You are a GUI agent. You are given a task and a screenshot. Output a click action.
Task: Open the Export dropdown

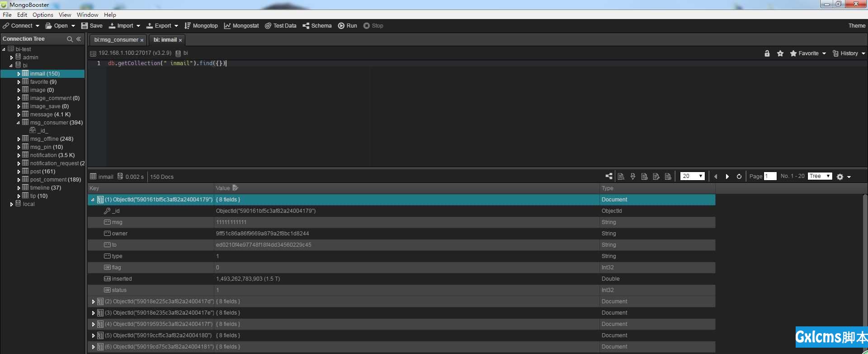point(162,26)
